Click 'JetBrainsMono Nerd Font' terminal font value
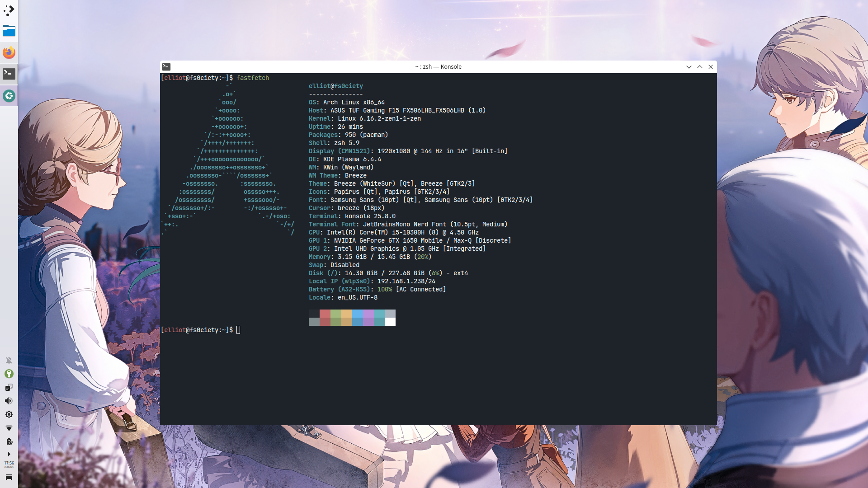The image size is (868, 488). [x=405, y=225]
